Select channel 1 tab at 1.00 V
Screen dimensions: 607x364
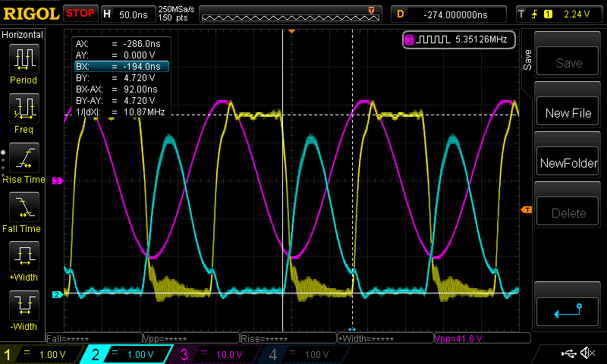click(x=41, y=354)
